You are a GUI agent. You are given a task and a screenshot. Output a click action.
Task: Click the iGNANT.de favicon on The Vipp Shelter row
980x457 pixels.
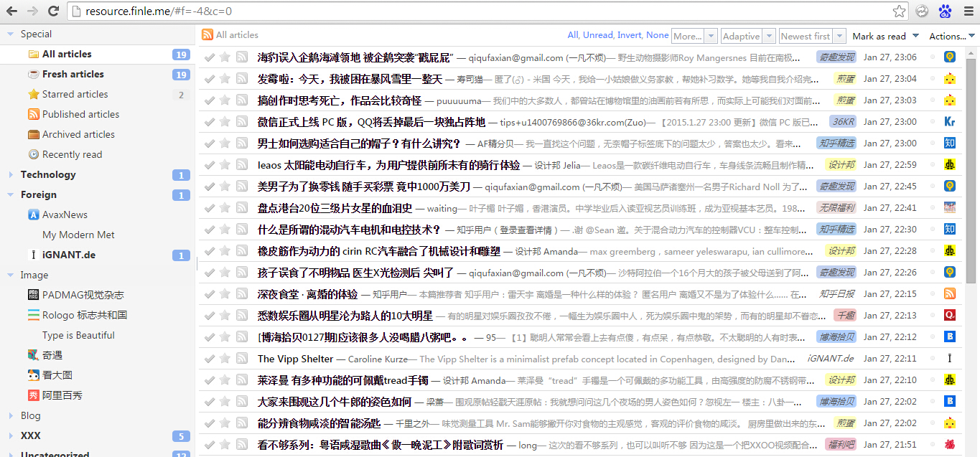point(949,359)
